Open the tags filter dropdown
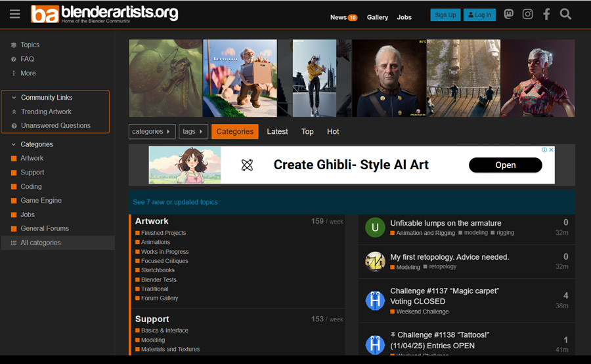This screenshot has width=591, height=364. [193, 132]
